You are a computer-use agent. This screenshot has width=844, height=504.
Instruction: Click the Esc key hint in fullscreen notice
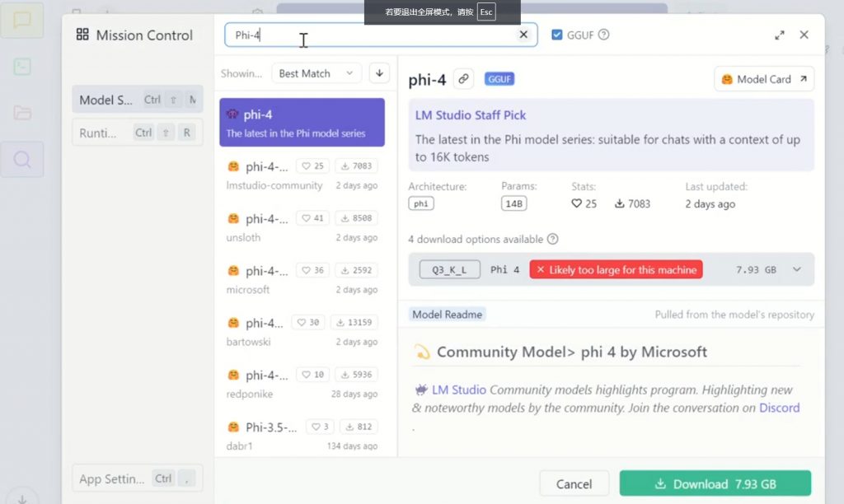pyautogui.click(x=486, y=12)
